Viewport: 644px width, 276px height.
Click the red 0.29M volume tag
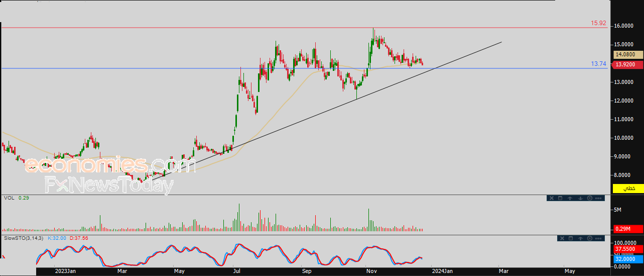coord(628,229)
